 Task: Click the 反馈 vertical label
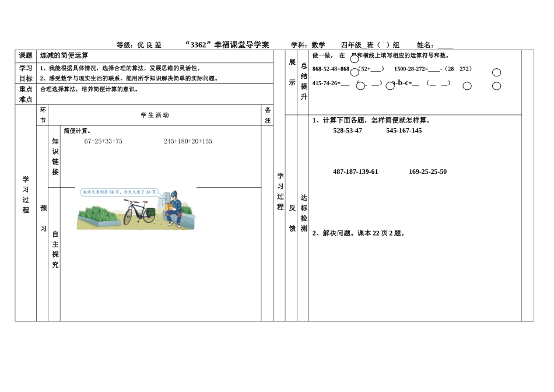coord(292,218)
